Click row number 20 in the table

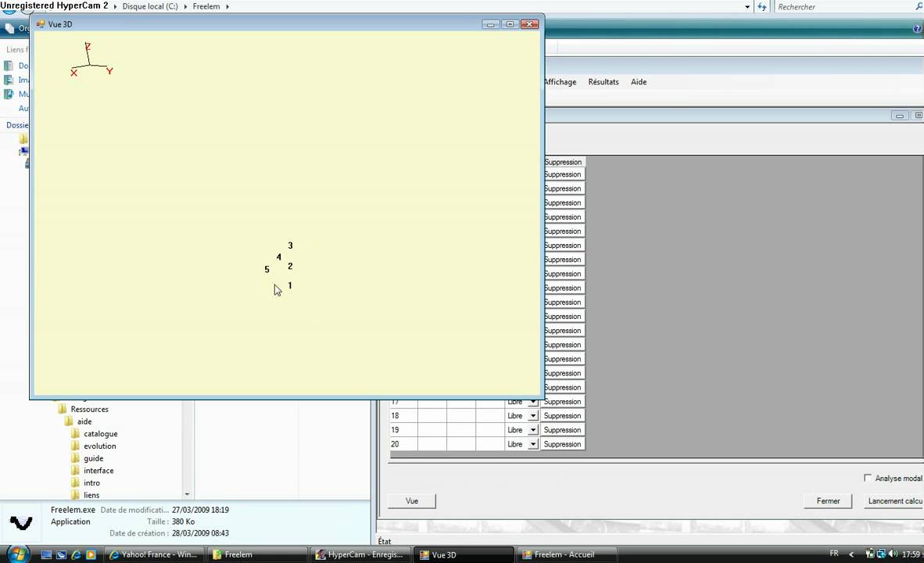(x=395, y=444)
